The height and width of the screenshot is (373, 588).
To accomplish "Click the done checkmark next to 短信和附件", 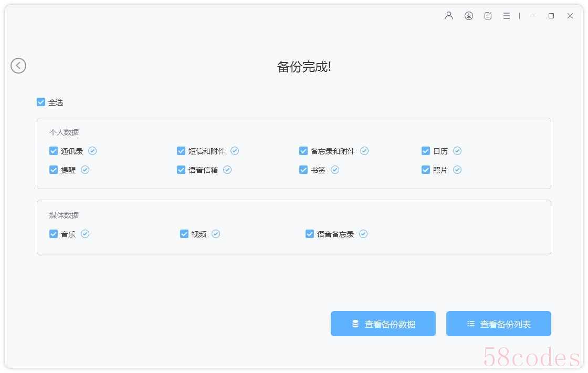I will pos(235,151).
